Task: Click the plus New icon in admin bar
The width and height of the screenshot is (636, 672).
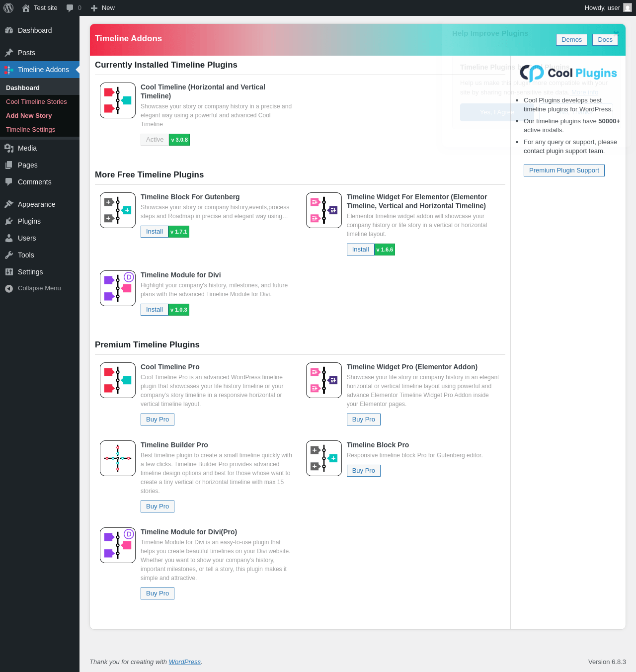Action: click(x=94, y=8)
